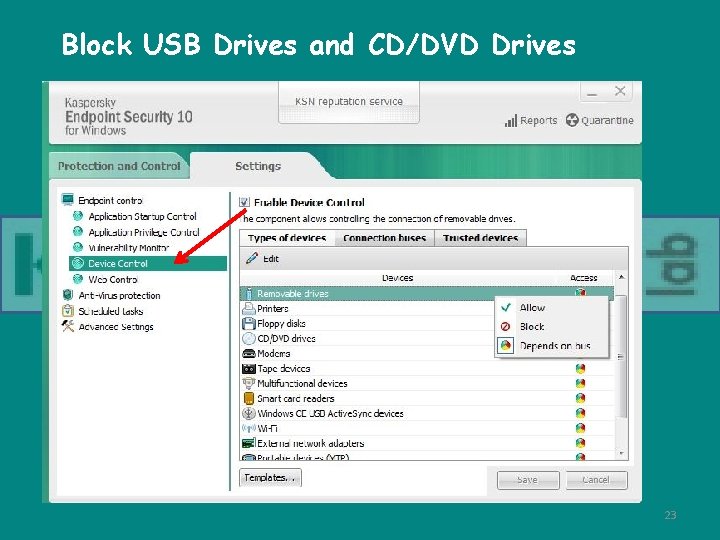Image resolution: width=720 pixels, height=540 pixels.
Task: Click the device list scroll-down arrow
Action: pos(621,453)
